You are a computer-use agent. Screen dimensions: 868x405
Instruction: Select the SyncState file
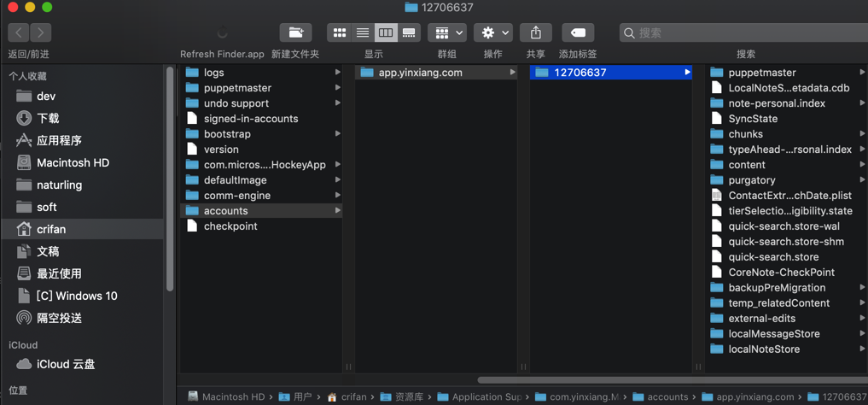tap(787, 119)
